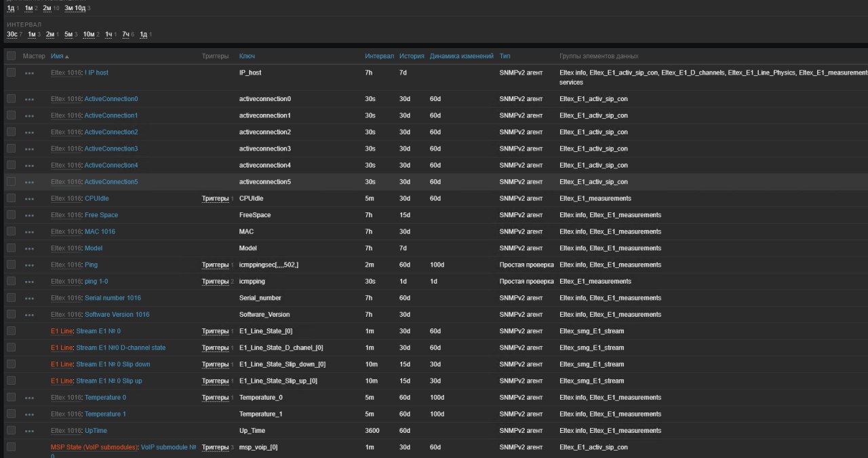Expand Триггеры list for icmpping item
Image resolution: width=868 pixels, height=458 pixels.
[x=215, y=282]
